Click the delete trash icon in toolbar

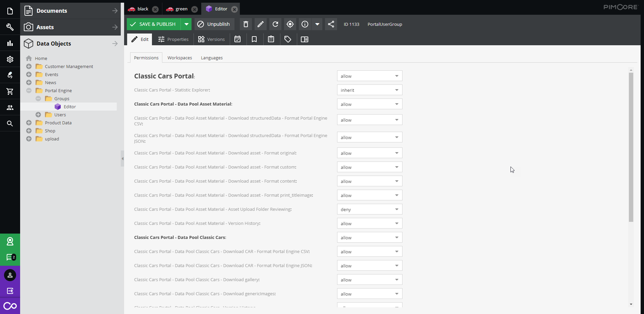[x=246, y=24]
